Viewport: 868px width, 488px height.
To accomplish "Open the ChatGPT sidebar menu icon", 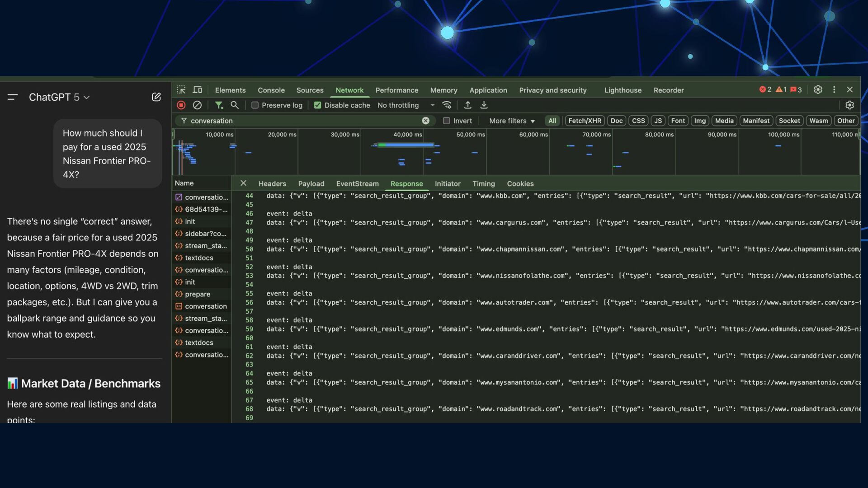I will [13, 97].
